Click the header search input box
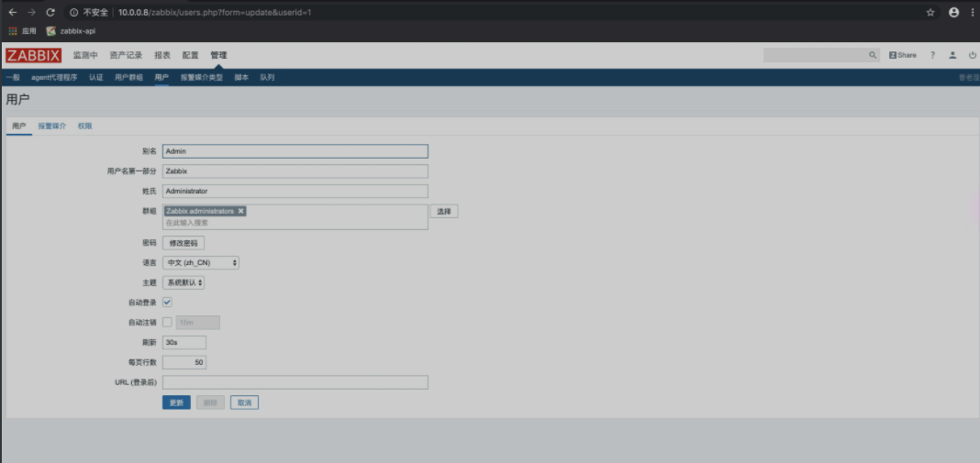Viewport: 980px width, 463px height. click(x=815, y=55)
